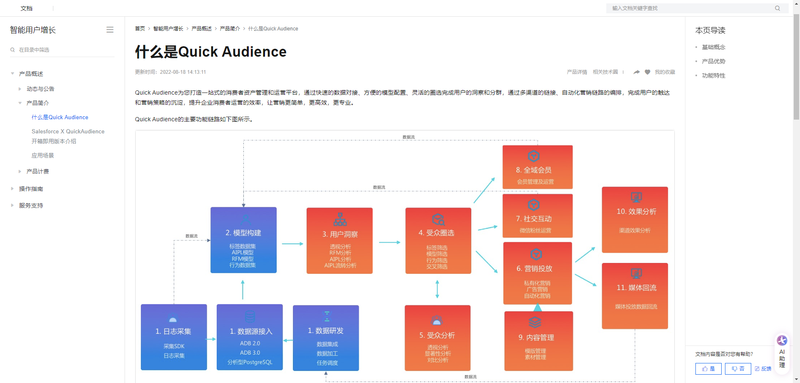The height and width of the screenshot is (383, 800).
Task: Toggle the sidebar hamburger menu icon
Action: click(x=110, y=30)
